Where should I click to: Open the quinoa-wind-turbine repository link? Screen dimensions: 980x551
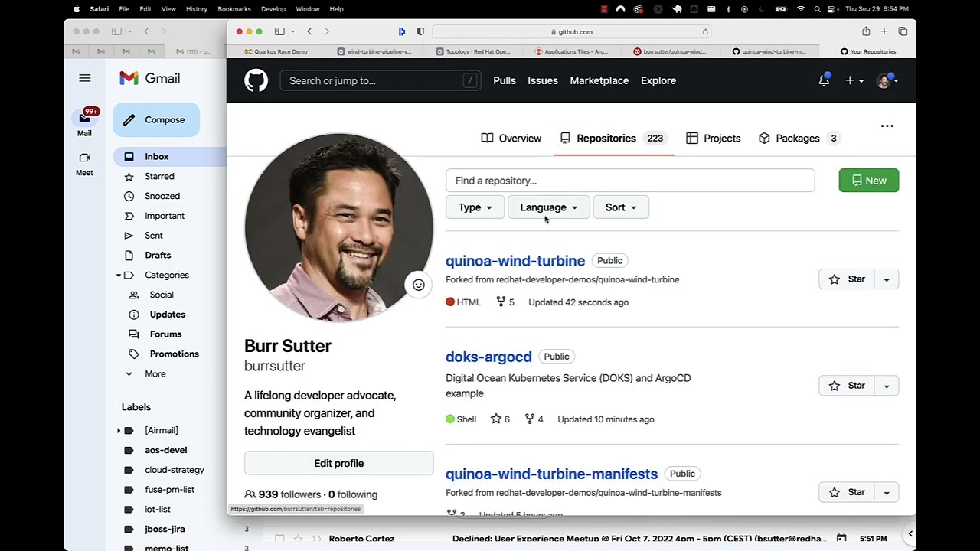point(515,261)
